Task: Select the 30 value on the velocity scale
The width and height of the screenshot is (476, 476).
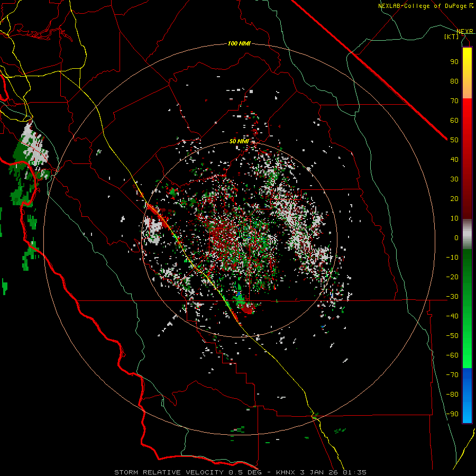Action: [x=454, y=179]
